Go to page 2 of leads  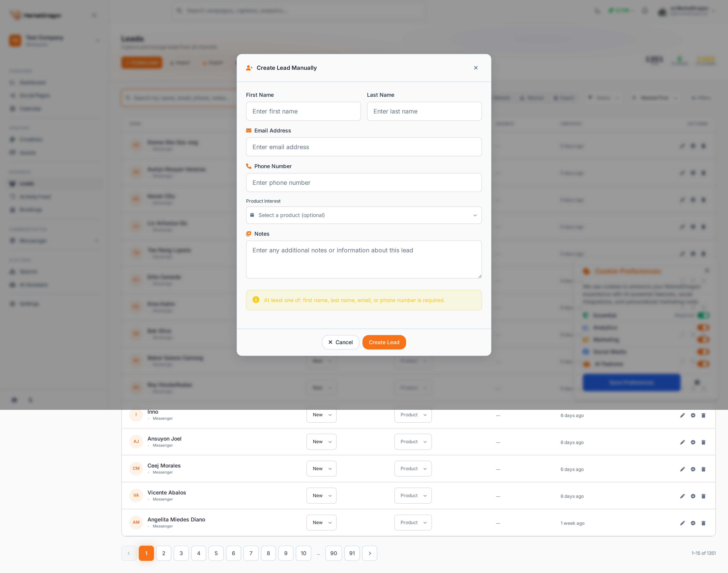tap(164, 553)
